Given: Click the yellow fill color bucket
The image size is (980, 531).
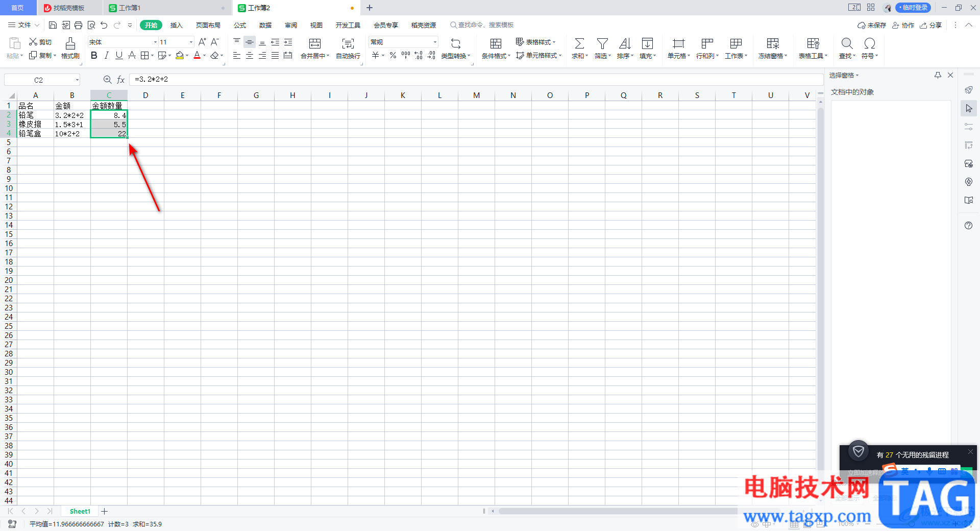Looking at the screenshot, I should (x=180, y=55).
